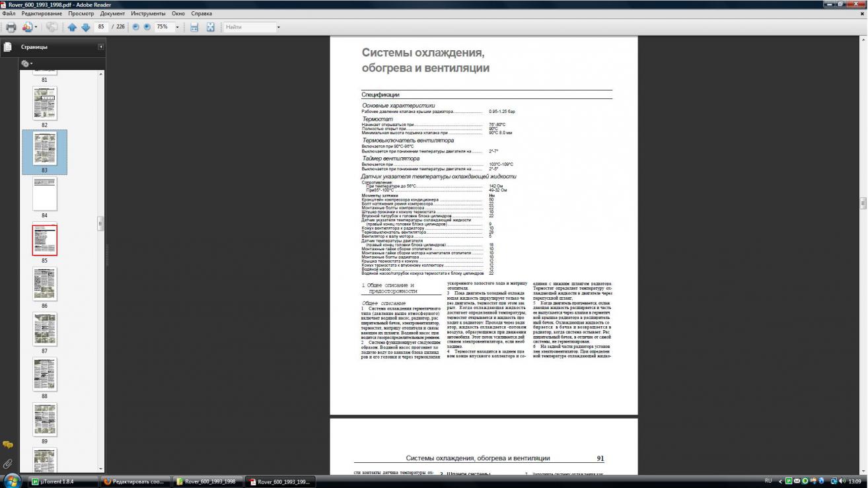
Task: Open thumbnail options gear menu
Action: (26, 63)
